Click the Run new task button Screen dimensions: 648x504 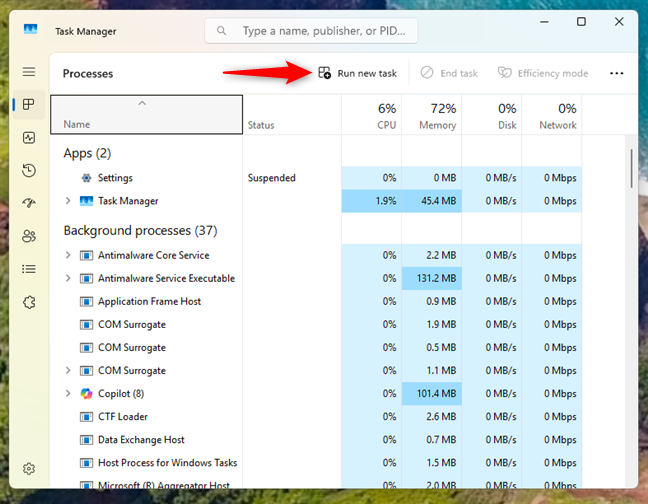(357, 73)
